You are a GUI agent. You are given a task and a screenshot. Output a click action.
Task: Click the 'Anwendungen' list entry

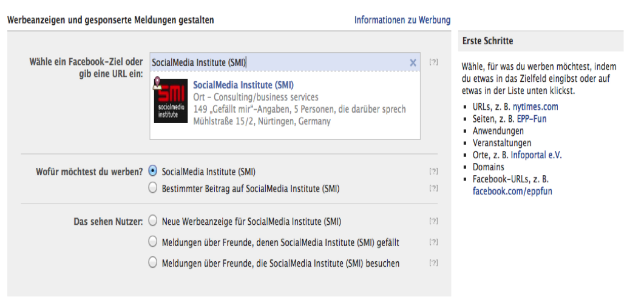(x=498, y=131)
